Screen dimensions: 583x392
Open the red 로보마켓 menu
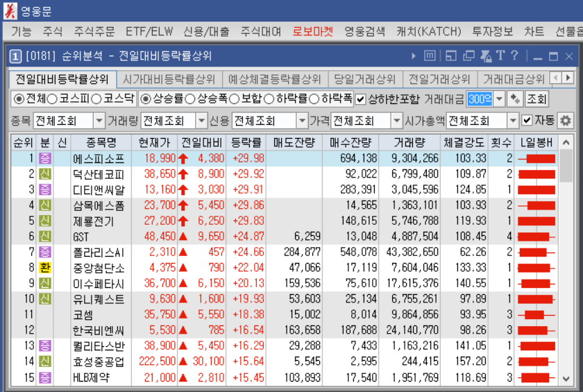(x=313, y=32)
